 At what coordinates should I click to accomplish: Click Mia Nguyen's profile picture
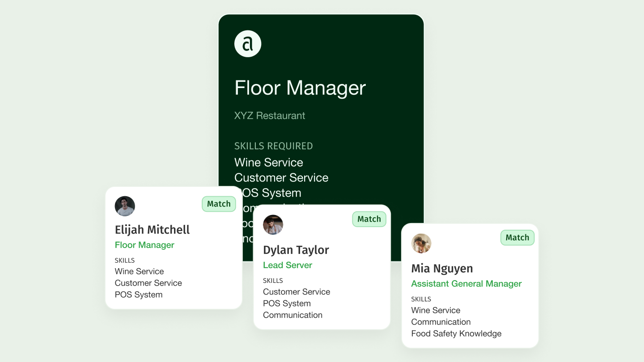[x=421, y=243]
